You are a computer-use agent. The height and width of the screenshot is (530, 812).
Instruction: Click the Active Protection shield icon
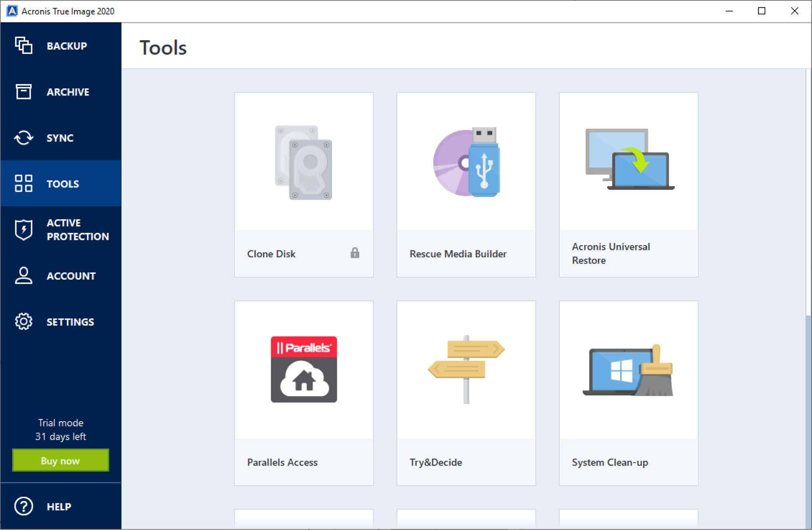coord(24,230)
